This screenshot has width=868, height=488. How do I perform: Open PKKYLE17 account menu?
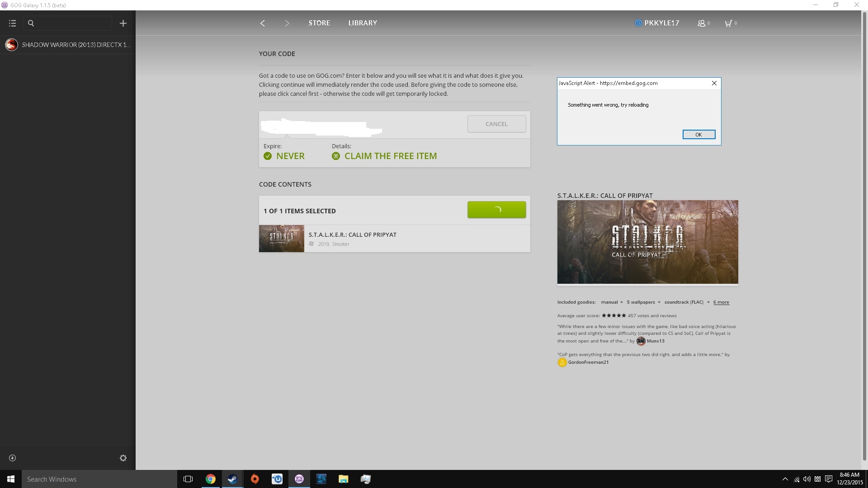(x=657, y=23)
